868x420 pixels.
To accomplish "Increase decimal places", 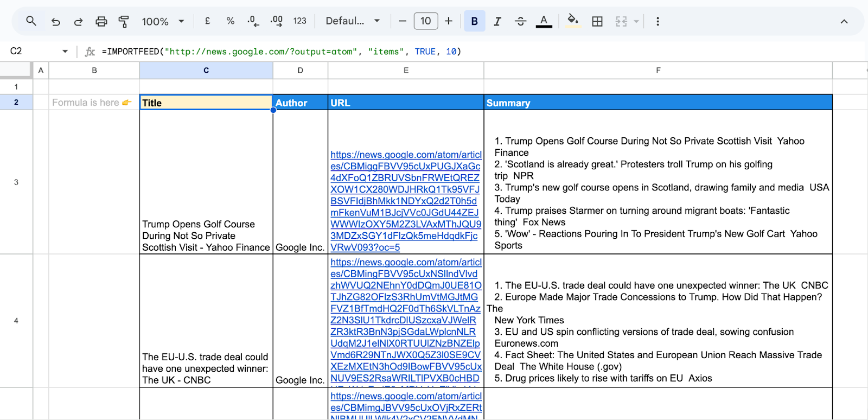I will 276,21.
